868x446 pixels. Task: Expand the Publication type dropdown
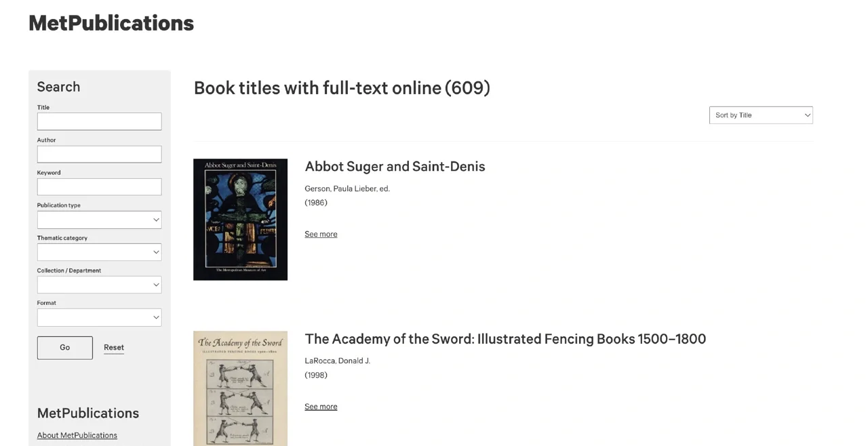(x=99, y=220)
